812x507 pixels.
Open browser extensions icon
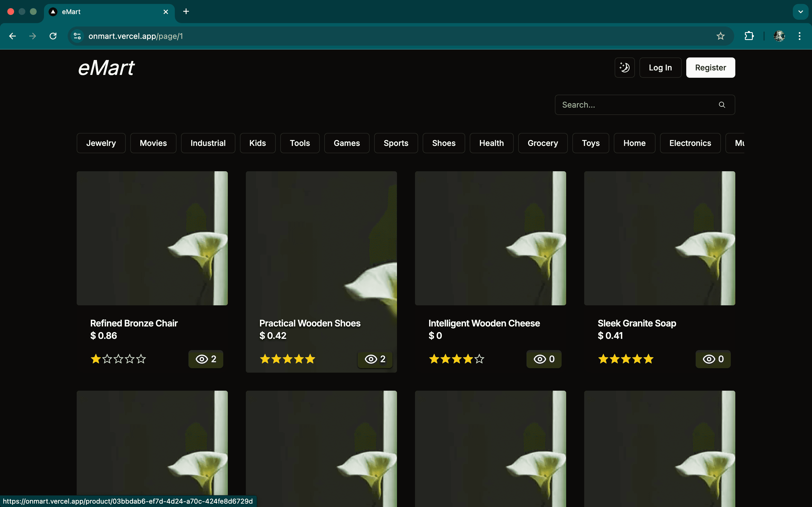(x=749, y=36)
